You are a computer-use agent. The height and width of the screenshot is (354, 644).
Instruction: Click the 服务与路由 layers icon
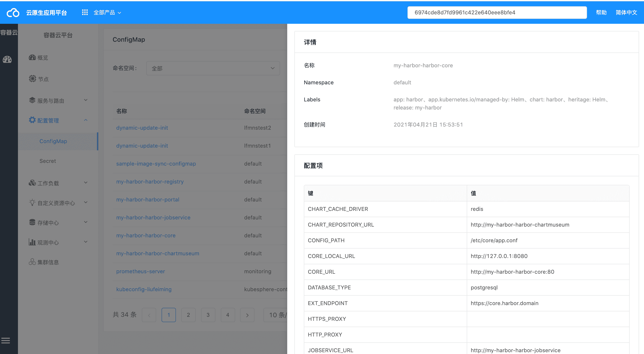(32, 100)
